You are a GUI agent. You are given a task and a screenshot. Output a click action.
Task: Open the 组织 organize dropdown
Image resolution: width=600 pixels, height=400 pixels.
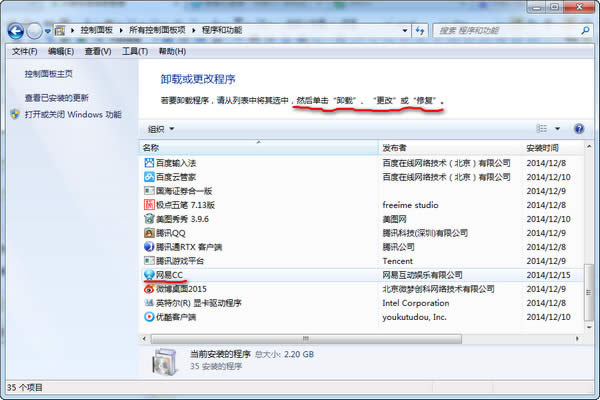click(161, 129)
